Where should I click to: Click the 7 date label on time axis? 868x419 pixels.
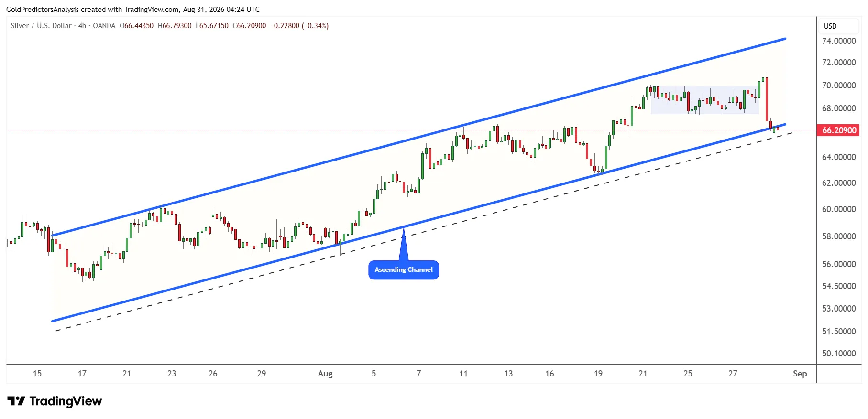tap(419, 374)
